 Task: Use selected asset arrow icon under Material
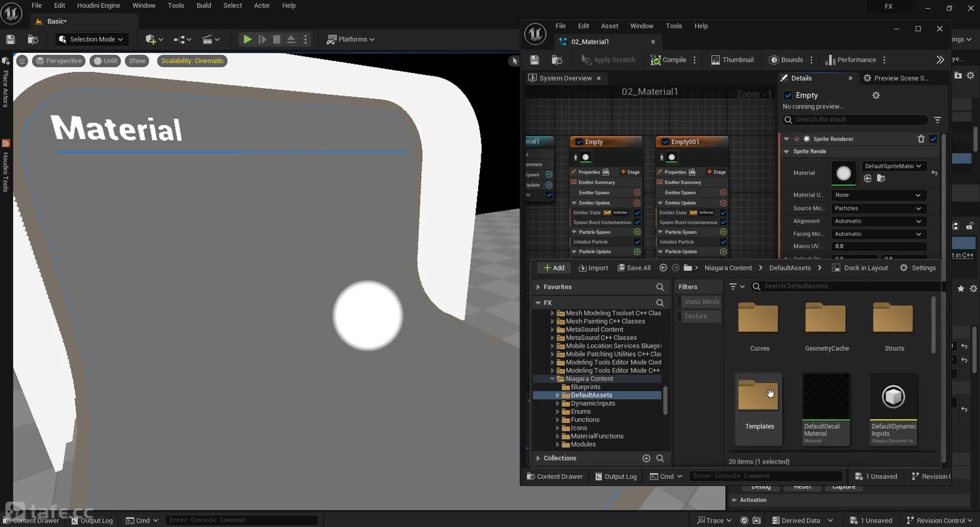click(x=868, y=179)
